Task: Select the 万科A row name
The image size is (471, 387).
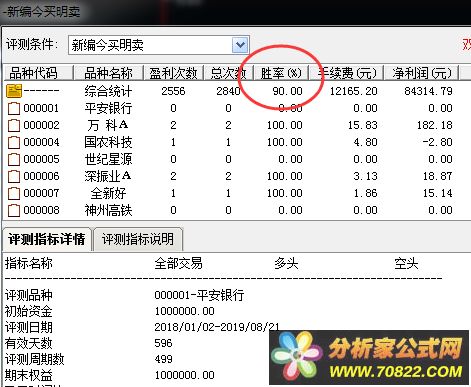Action: click(x=108, y=125)
